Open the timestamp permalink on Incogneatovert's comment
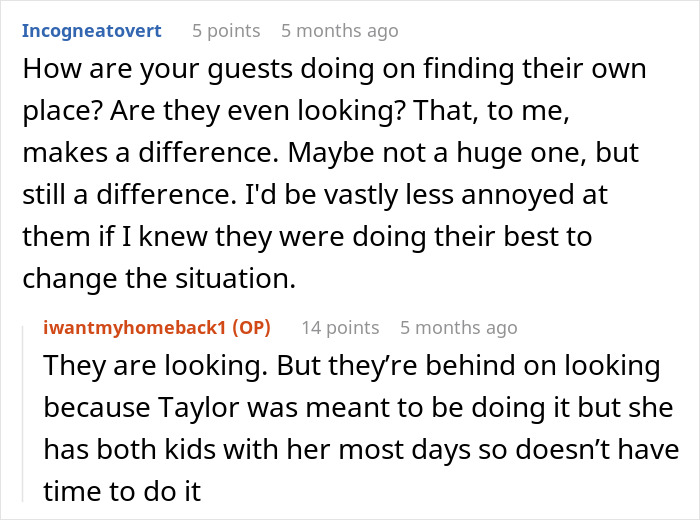The height and width of the screenshot is (520, 700). pos(340,31)
